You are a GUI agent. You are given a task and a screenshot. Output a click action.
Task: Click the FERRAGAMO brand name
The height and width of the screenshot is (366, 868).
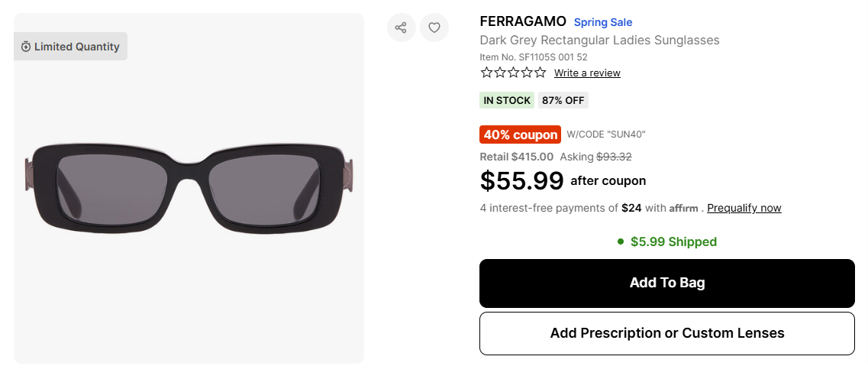pos(523,21)
